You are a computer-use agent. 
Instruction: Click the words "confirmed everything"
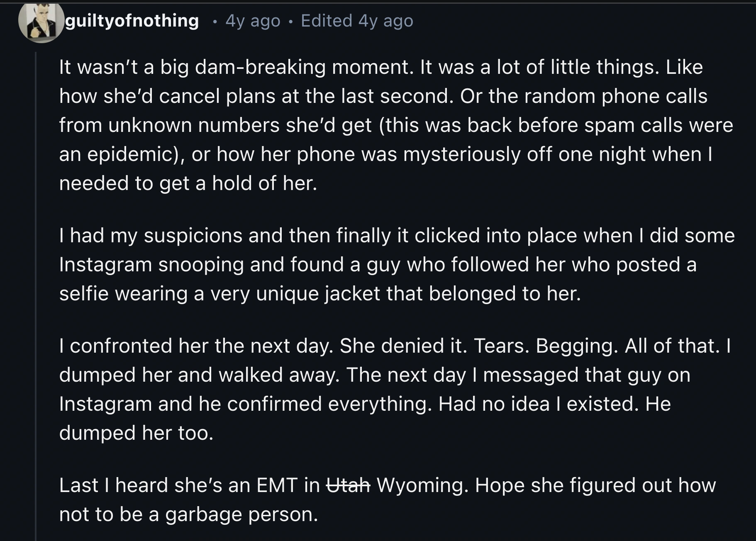pos(328,404)
